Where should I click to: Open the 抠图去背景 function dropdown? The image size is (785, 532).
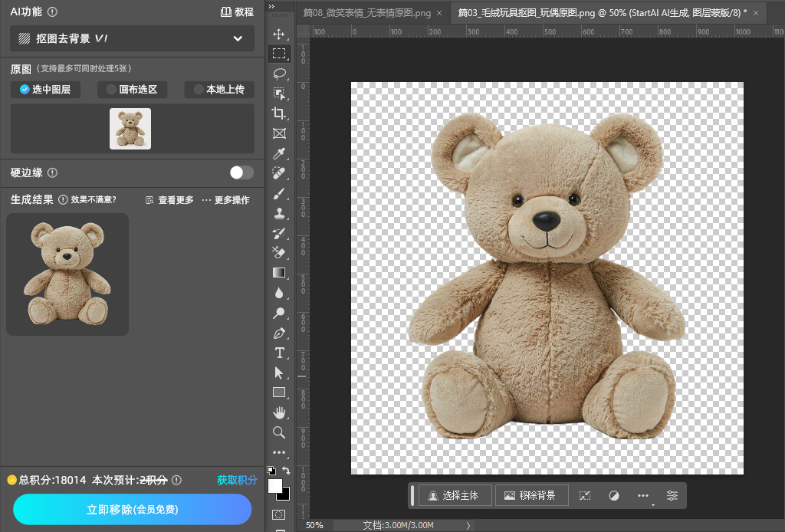click(x=132, y=38)
